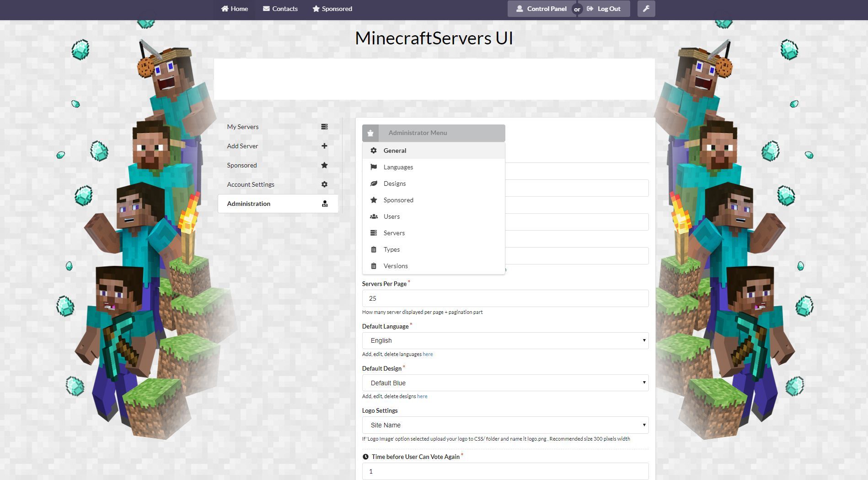Select General in Administrator Menu
868x480 pixels.
click(x=434, y=151)
